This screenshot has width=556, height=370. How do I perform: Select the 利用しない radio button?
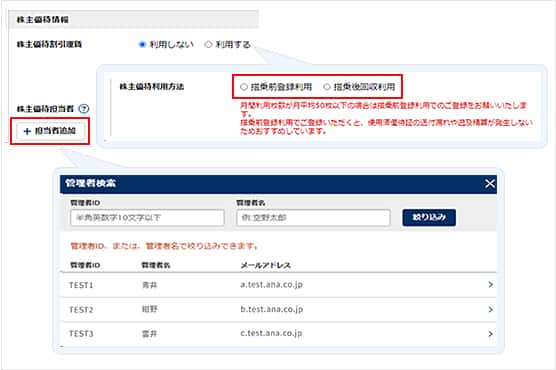pyautogui.click(x=142, y=44)
